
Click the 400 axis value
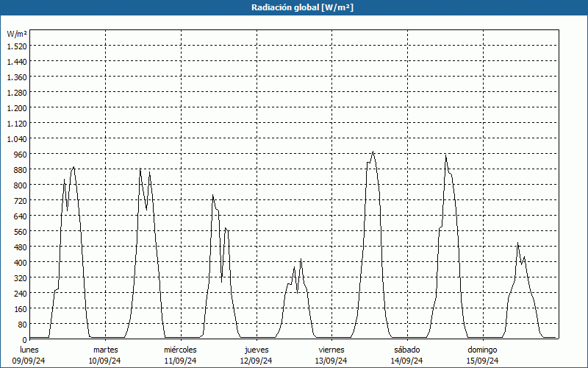click(x=21, y=262)
